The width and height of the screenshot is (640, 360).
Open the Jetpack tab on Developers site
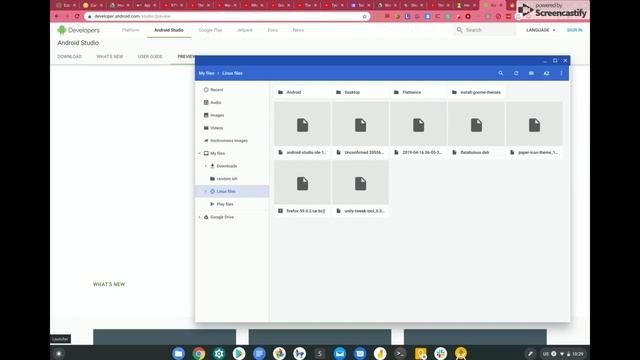pos(244,30)
